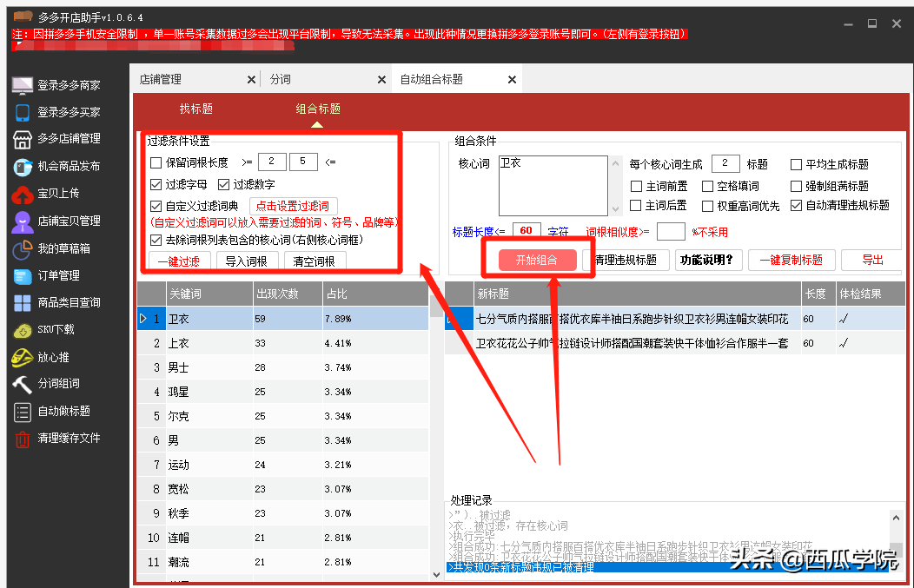Screen dimensions: 914x588
Task: Click the 机会商品发布 icon
Action: coord(22,167)
